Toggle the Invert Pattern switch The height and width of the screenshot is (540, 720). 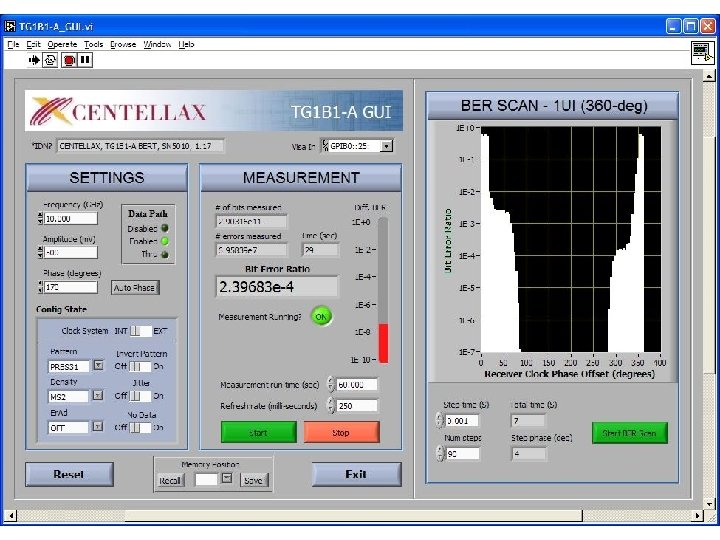click(141, 366)
